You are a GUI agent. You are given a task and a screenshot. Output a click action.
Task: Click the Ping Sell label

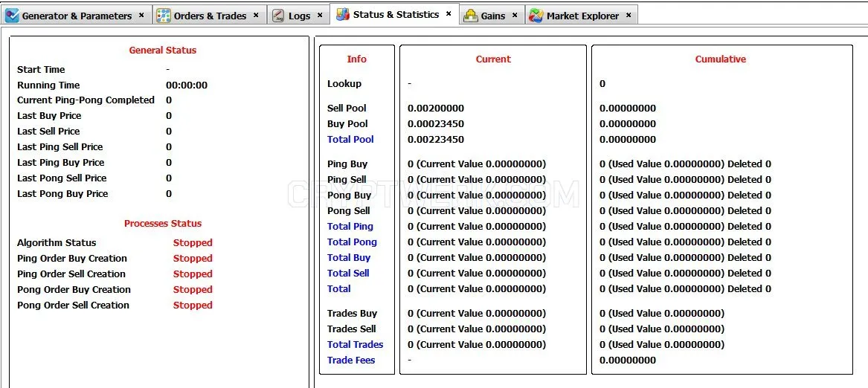(347, 180)
